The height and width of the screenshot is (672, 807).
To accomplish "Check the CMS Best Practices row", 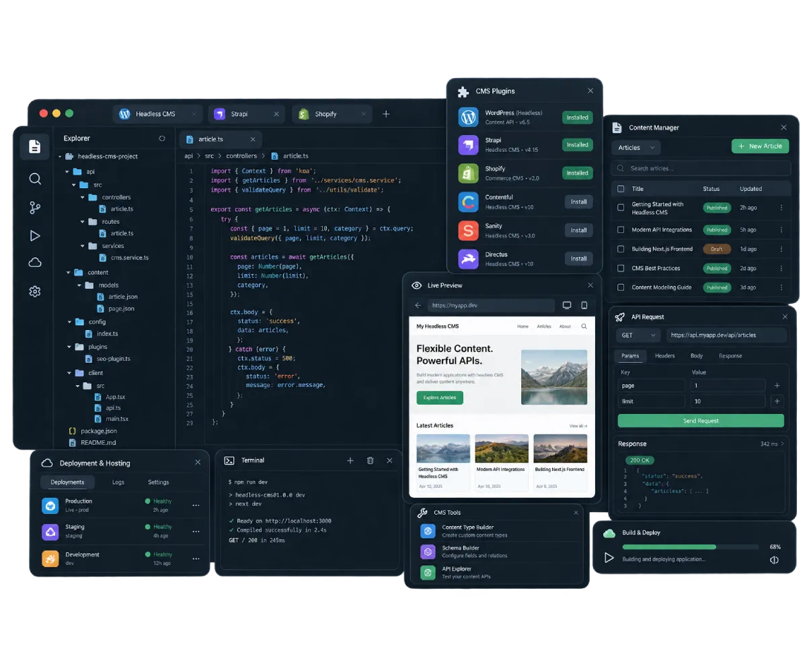I will coord(621,268).
